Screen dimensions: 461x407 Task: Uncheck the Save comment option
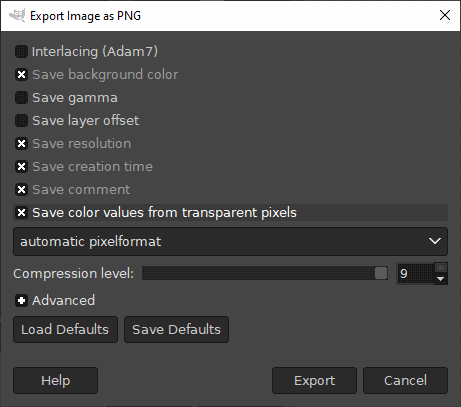pos(21,190)
